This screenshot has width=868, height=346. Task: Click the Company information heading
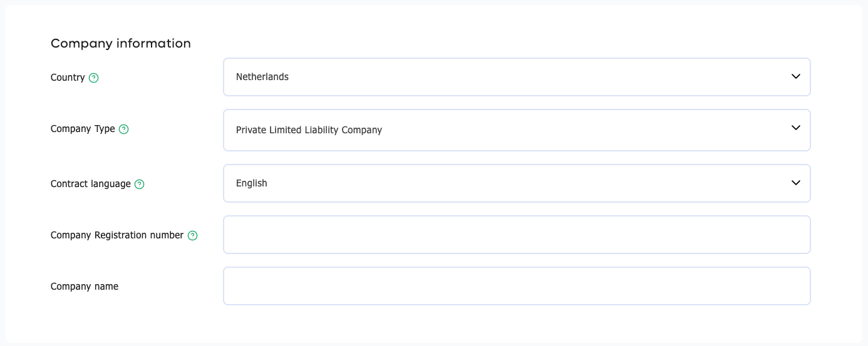click(x=121, y=43)
